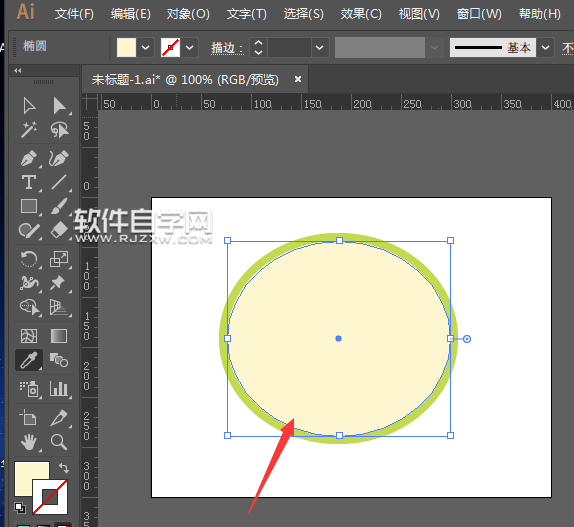This screenshot has height=527, width=574.
Task: Select the Gradient tool
Action: [x=59, y=336]
